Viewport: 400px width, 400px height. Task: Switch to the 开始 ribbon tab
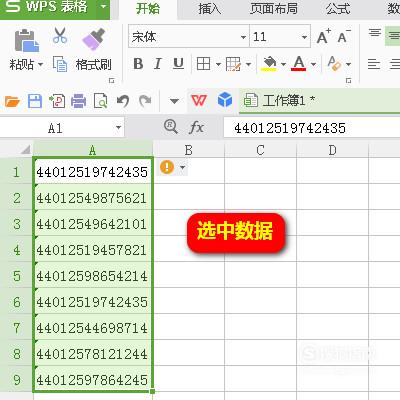pos(148,8)
